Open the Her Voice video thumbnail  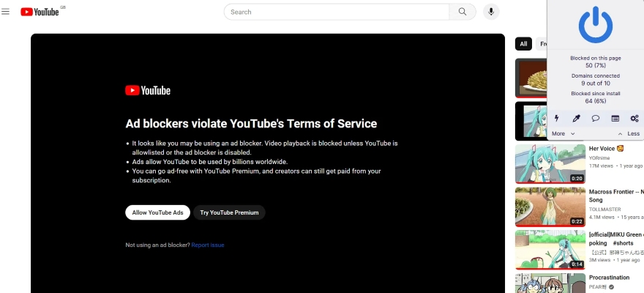pos(550,163)
